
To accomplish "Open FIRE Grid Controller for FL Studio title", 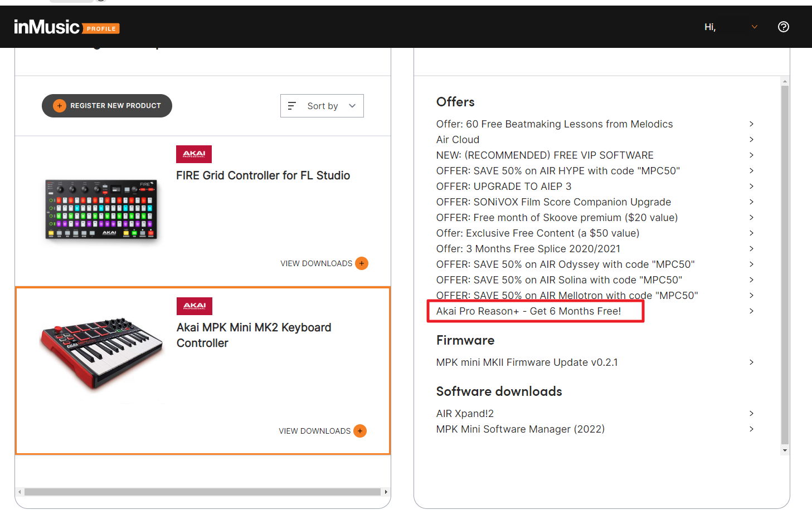I will pyautogui.click(x=263, y=175).
